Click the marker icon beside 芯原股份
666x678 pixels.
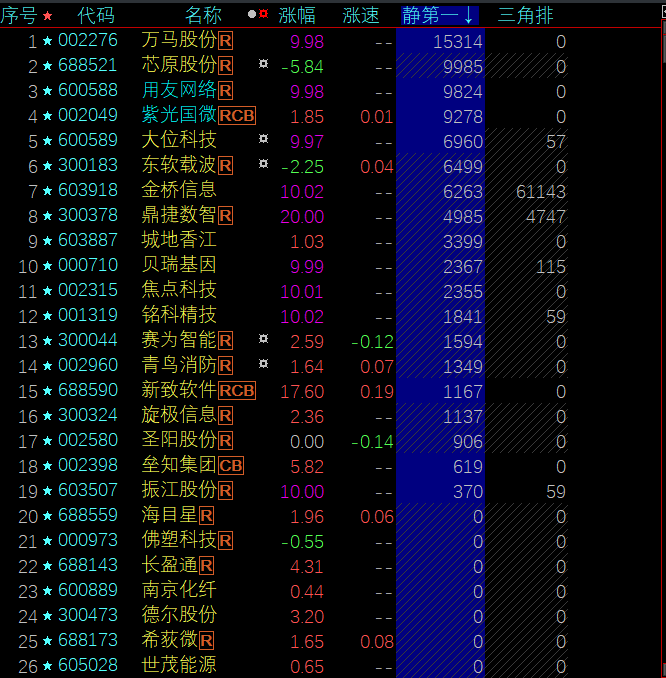click(263, 64)
